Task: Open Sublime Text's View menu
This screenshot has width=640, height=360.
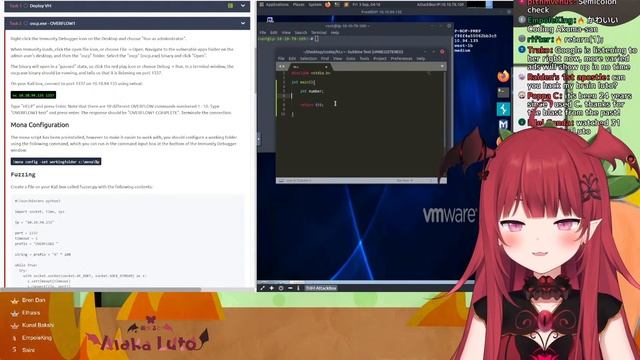Action: click(338, 59)
